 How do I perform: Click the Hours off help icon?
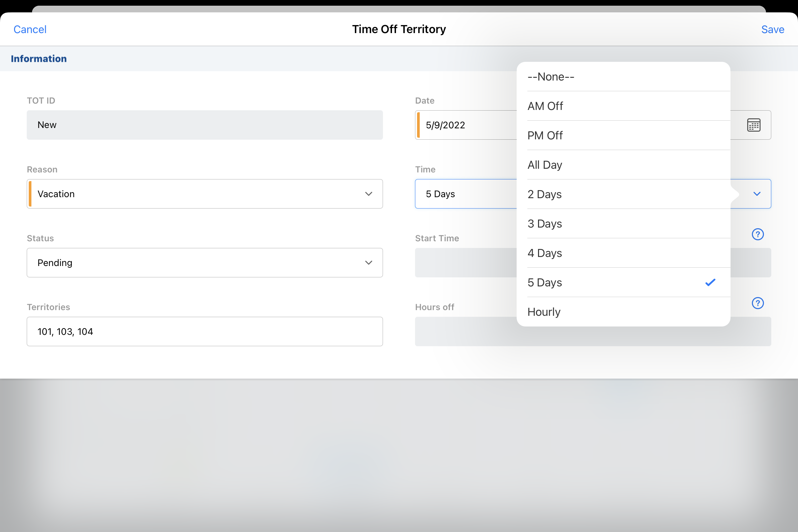pyautogui.click(x=757, y=303)
